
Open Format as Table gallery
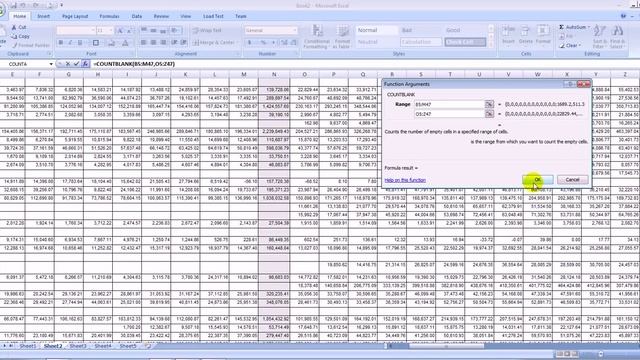coord(342,37)
